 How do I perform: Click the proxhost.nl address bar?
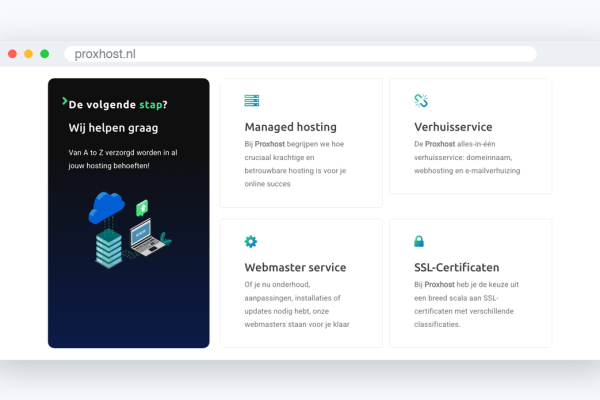pyautogui.click(x=300, y=54)
